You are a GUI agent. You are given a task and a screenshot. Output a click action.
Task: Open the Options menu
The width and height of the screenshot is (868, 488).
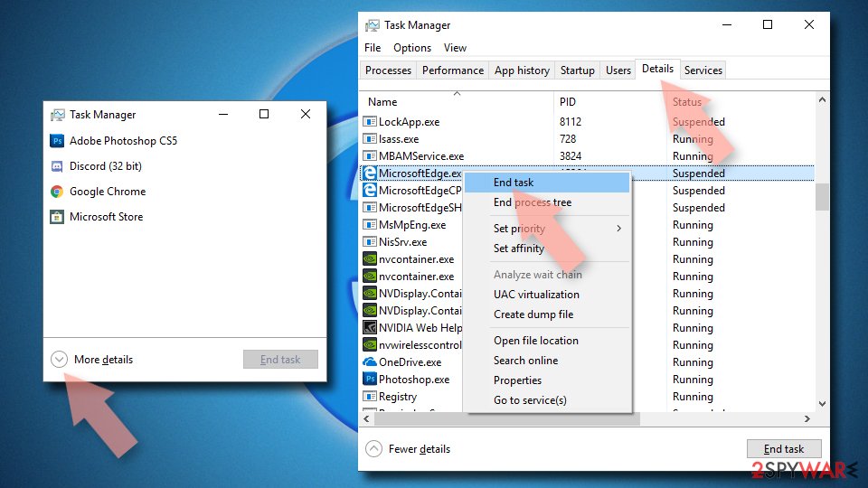(412, 48)
